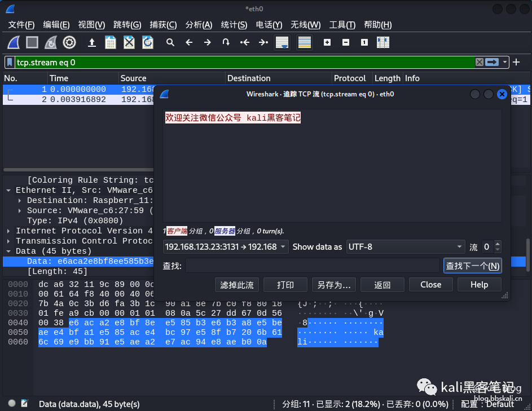
Task: Toggle packet colorization rules icon
Action: 304,42
